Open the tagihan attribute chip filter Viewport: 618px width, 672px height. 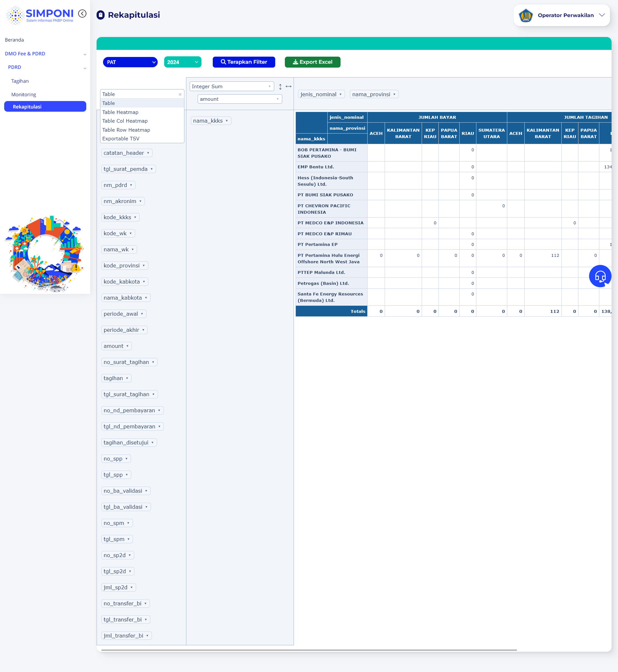click(127, 378)
